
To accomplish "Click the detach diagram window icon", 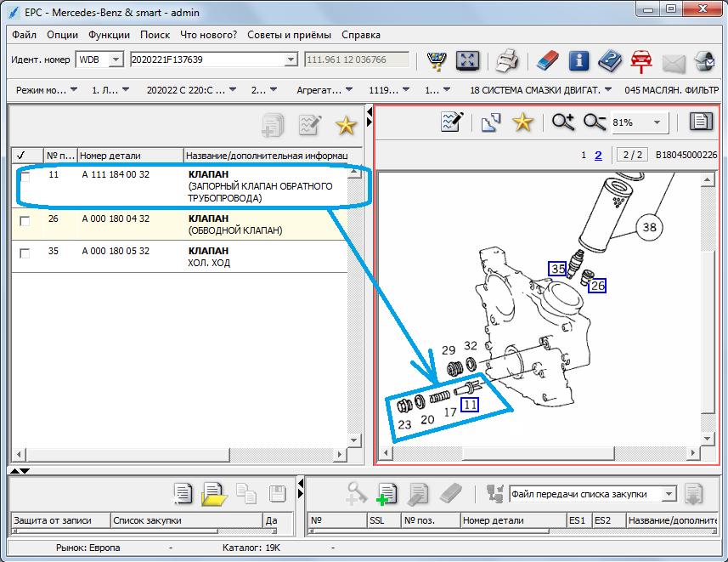I will (491, 122).
